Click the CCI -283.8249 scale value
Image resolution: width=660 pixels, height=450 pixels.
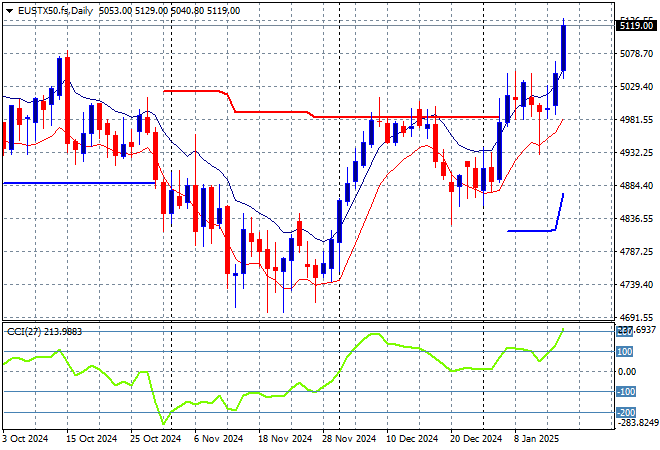634,422
